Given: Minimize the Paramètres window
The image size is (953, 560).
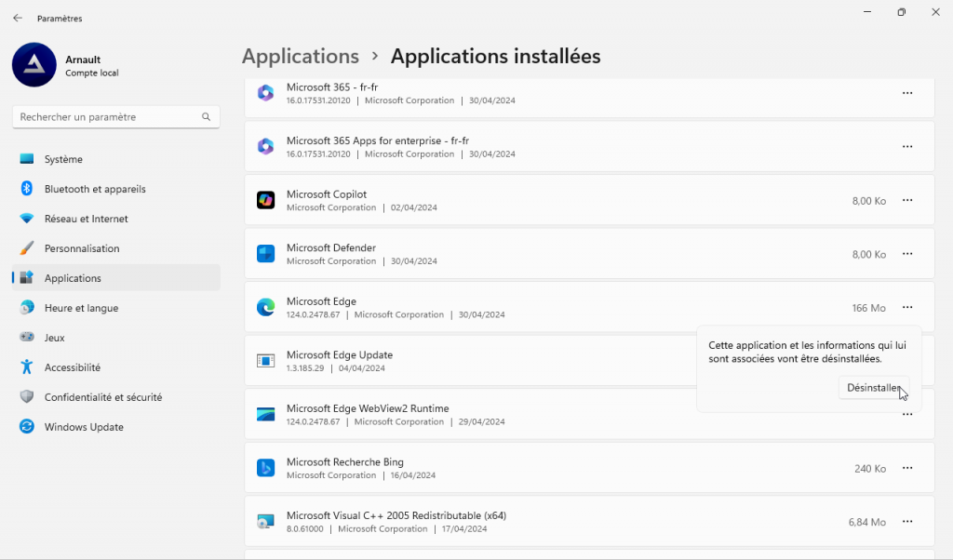Looking at the screenshot, I should point(867,12).
